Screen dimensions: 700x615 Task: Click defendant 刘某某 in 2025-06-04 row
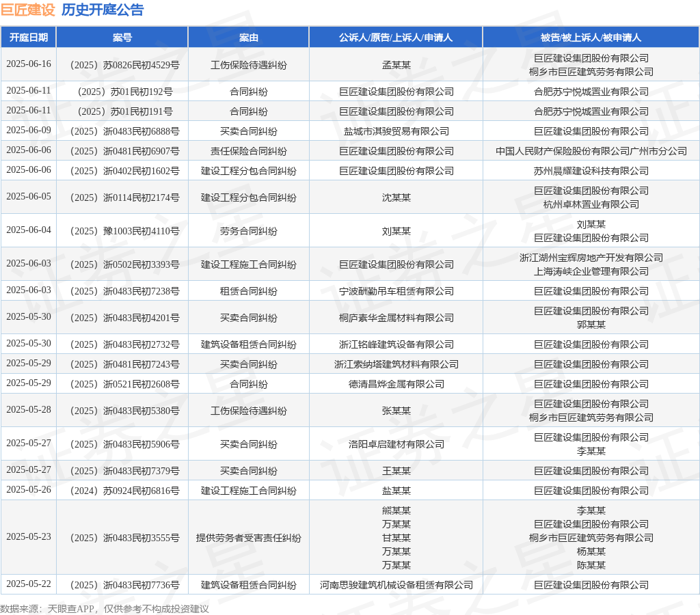(x=591, y=225)
